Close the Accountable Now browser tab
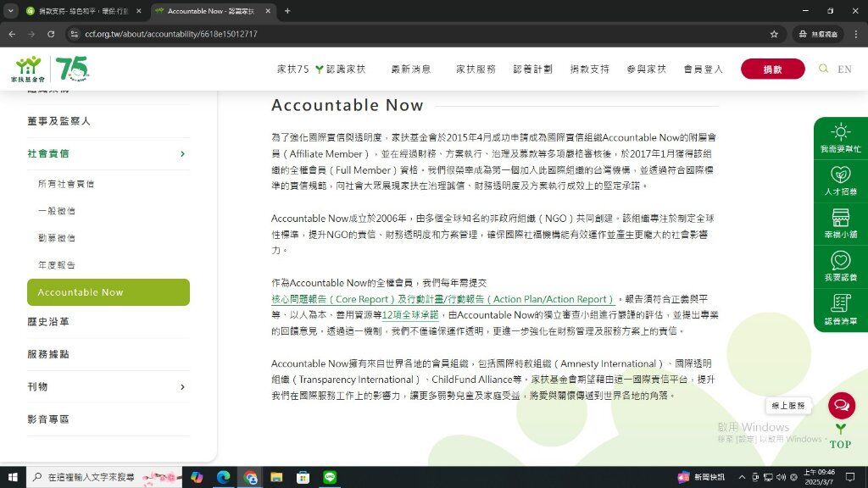The height and width of the screenshot is (488, 868). click(x=268, y=11)
